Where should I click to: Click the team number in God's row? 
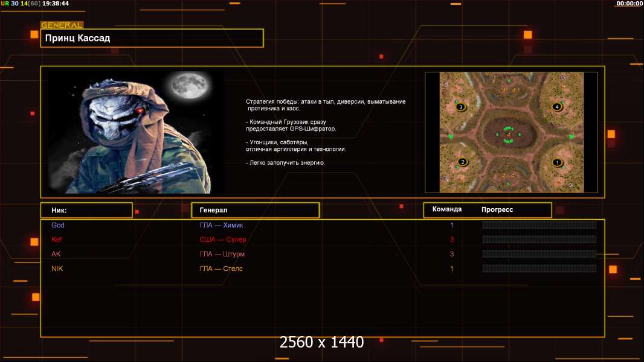(x=452, y=225)
